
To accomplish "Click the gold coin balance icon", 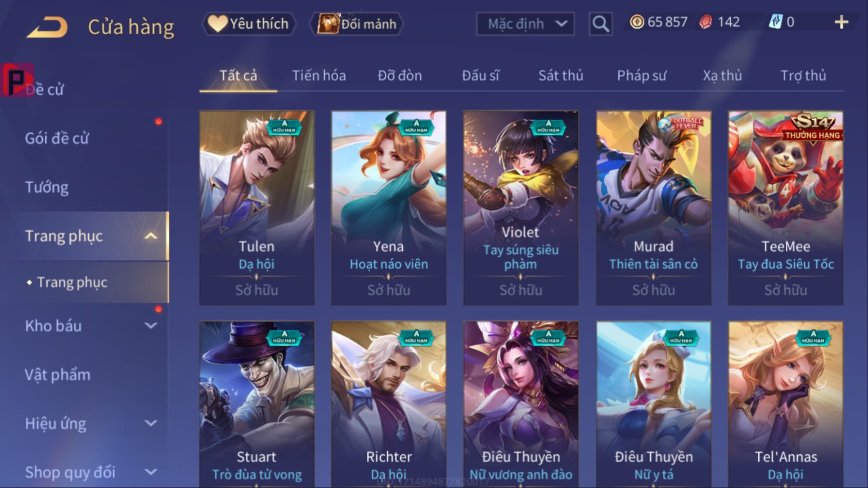I will coord(637,22).
